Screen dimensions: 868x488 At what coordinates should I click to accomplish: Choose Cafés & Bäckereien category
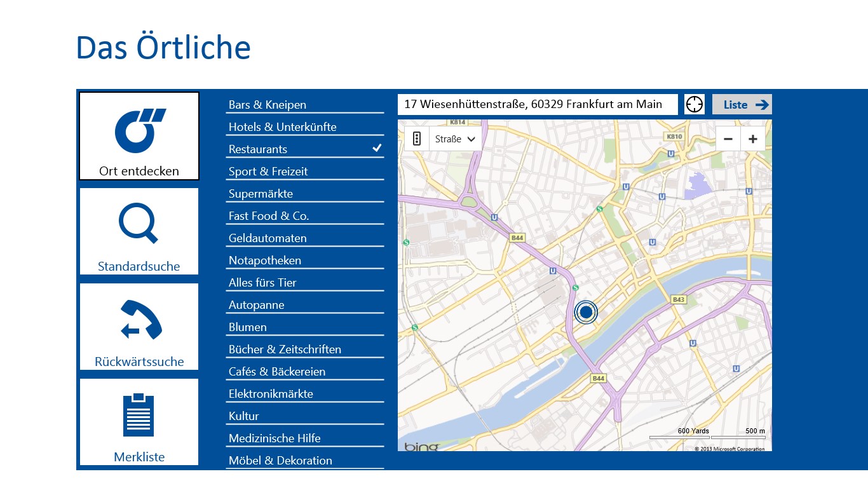coord(305,372)
